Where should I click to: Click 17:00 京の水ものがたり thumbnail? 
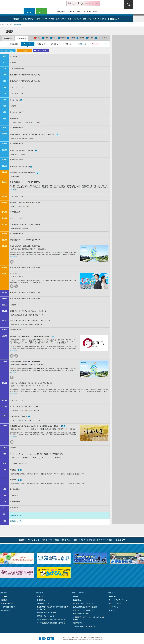[x=94, y=253]
